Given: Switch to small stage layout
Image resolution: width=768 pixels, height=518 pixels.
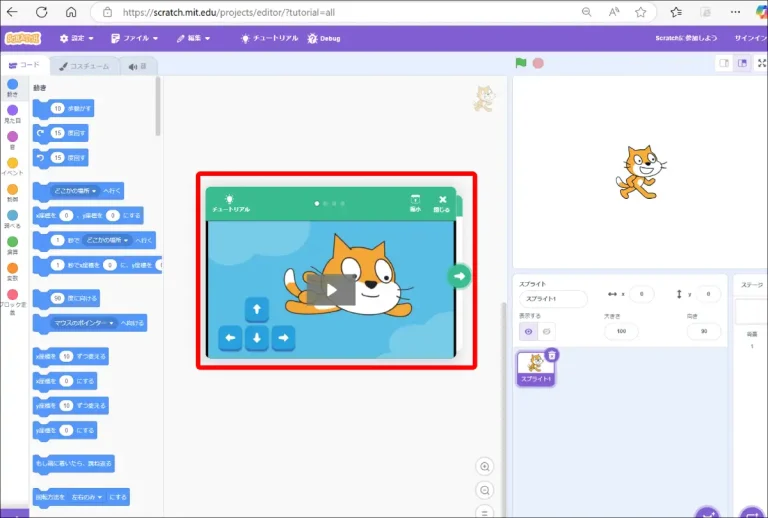Looking at the screenshot, I should coord(724,63).
